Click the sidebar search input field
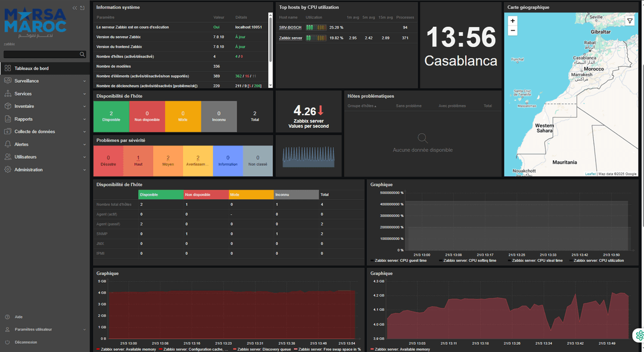Viewport: 644px width, 352px height. [41, 54]
